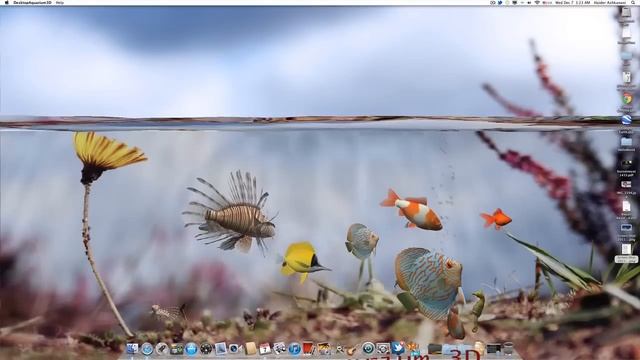Select the hard drive icon at top of desktop
640x360 pixels.
click(626, 12)
